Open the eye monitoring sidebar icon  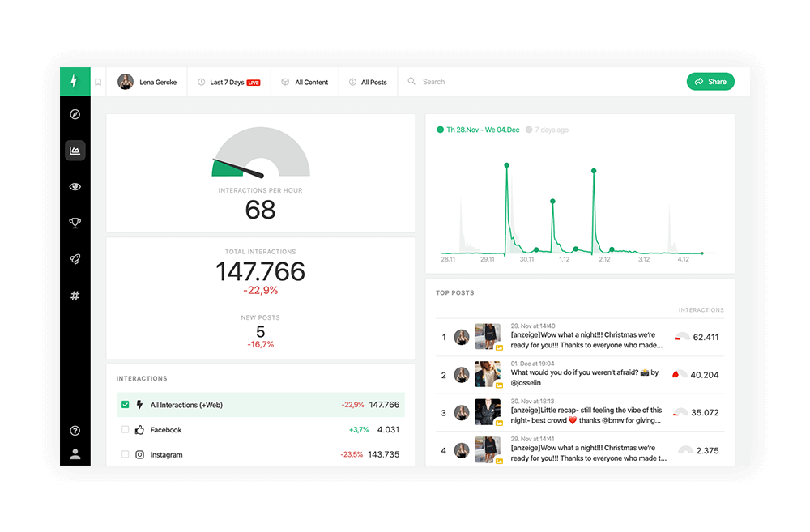(x=75, y=187)
